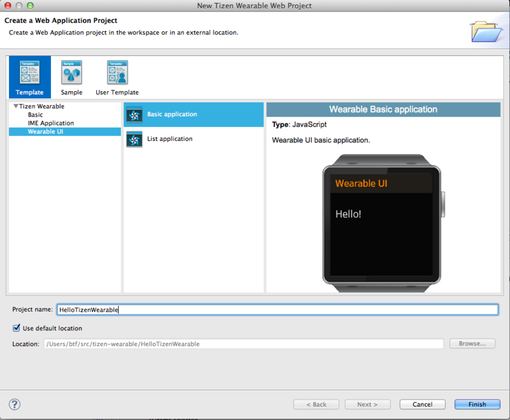Select Wearable UI in the template tree

click(x=65, y=132)
